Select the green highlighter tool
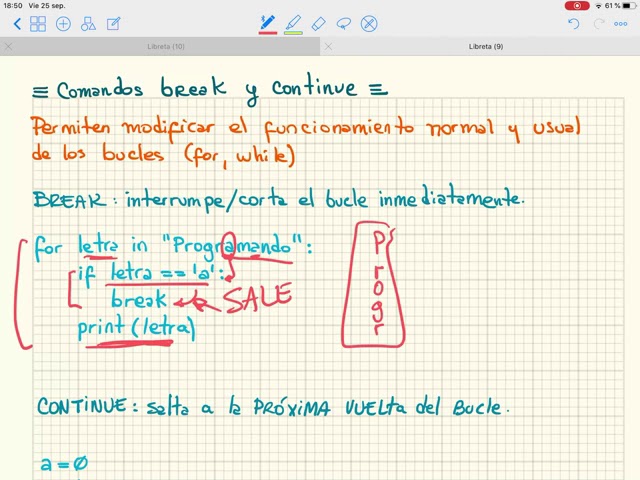 (x=293, y=24)
